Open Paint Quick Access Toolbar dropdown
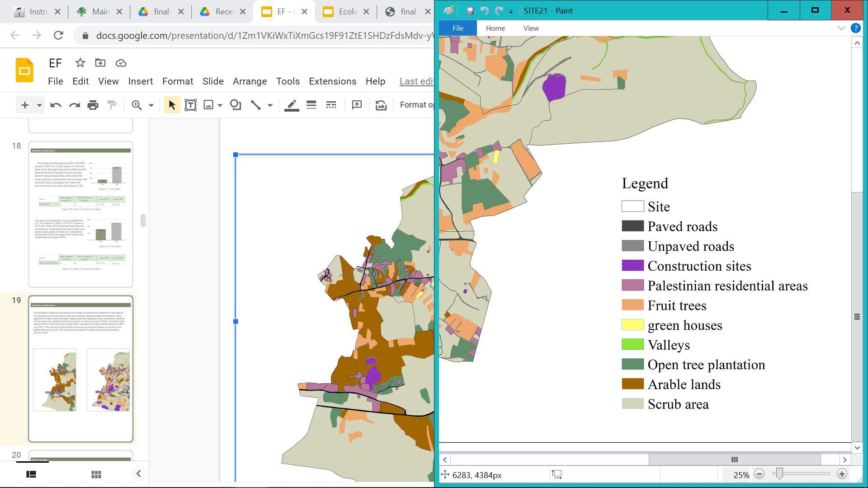868x488 pixels. coord(511,11)
